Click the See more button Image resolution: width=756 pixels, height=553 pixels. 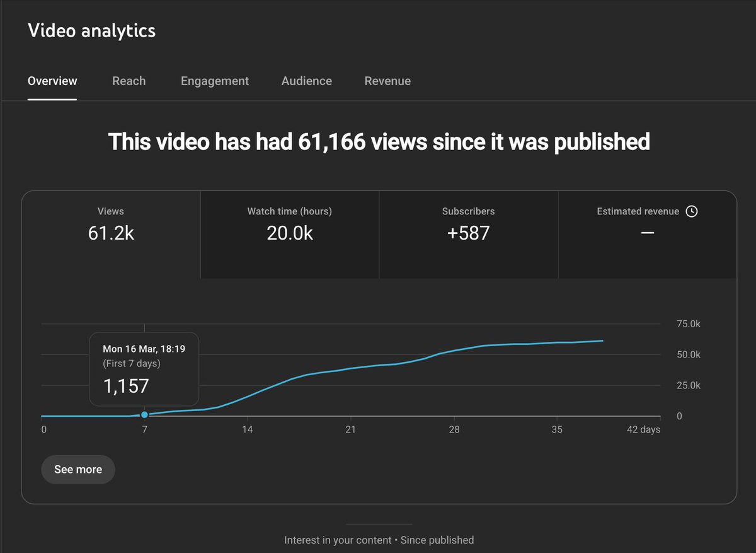(x=77, y=469)
